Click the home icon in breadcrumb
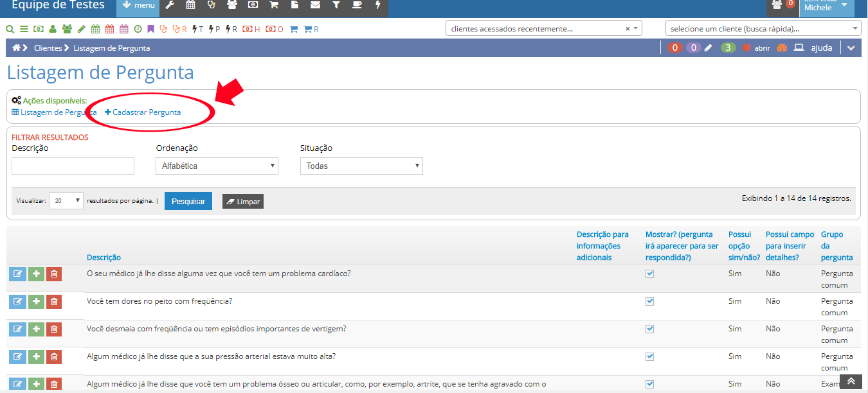Screen dimensions: 868x393 tap(17, 48)
